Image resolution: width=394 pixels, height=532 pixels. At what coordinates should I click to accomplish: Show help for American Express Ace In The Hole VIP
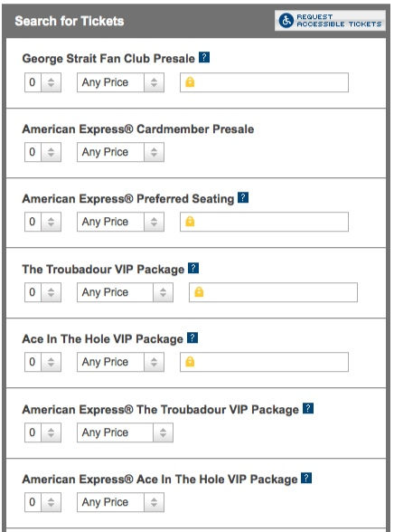(306, 478)
